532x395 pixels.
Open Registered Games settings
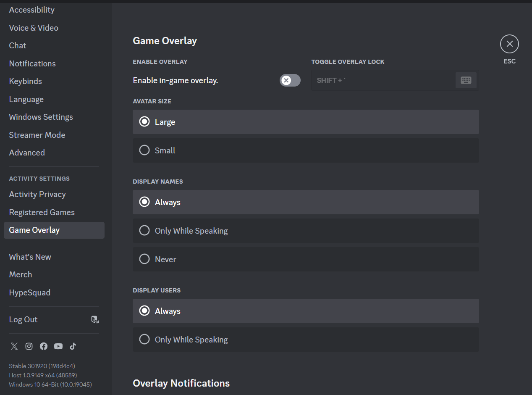point(54,212)
